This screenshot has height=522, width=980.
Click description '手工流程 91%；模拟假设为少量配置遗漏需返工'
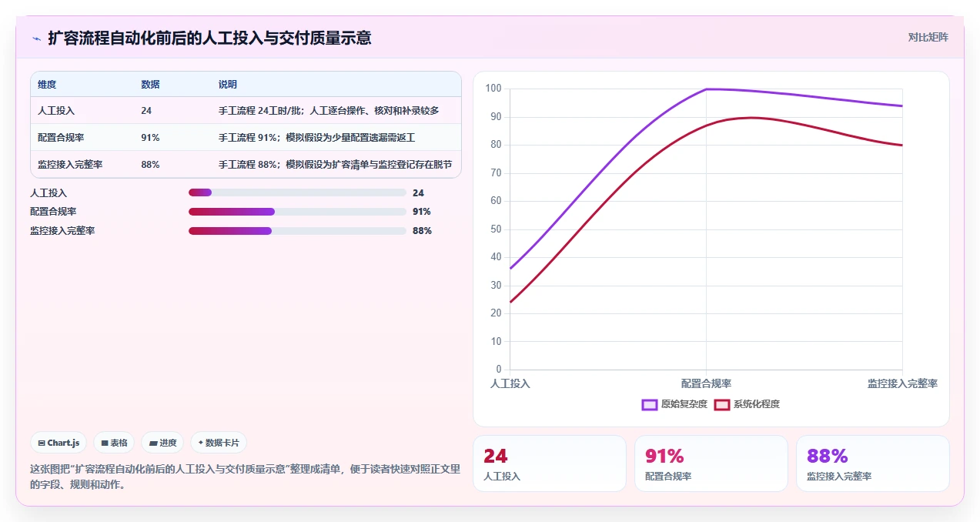[x=316, y=138]
